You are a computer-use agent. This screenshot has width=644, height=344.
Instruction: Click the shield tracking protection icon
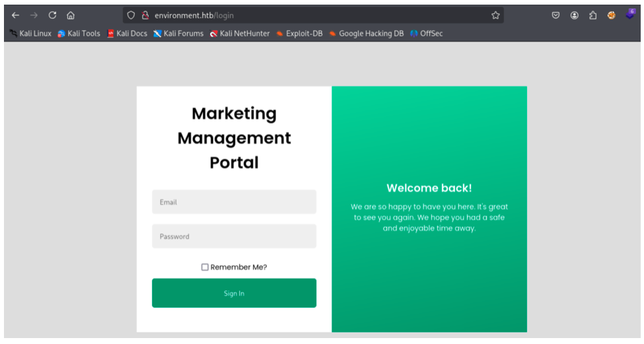click(131, 15)
